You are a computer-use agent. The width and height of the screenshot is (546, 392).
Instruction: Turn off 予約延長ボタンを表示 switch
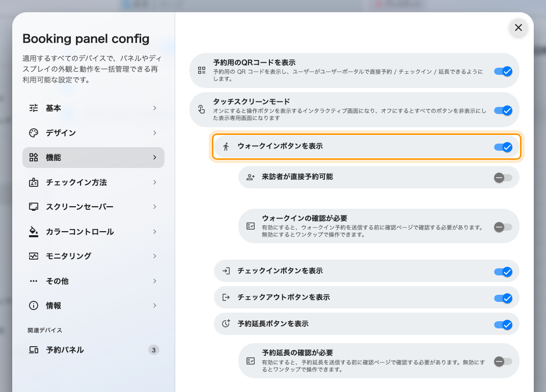pyautogui.click(x=503, y=325)
